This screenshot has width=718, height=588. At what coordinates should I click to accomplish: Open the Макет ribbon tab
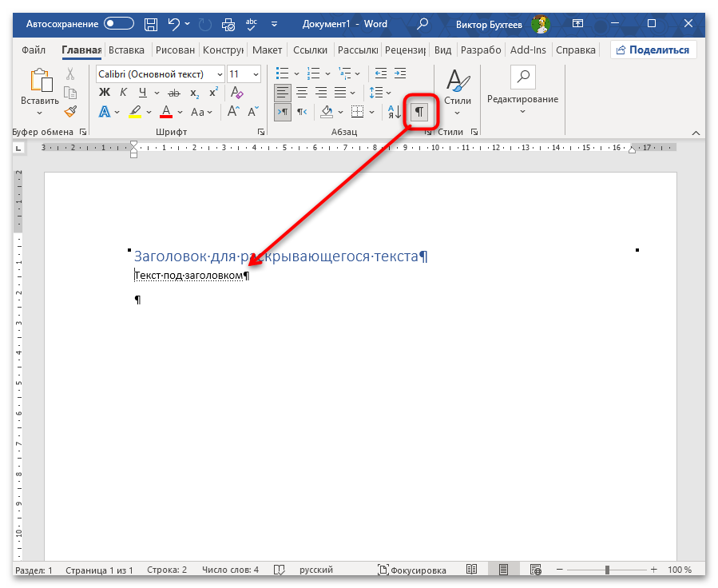tap(267, 50)
